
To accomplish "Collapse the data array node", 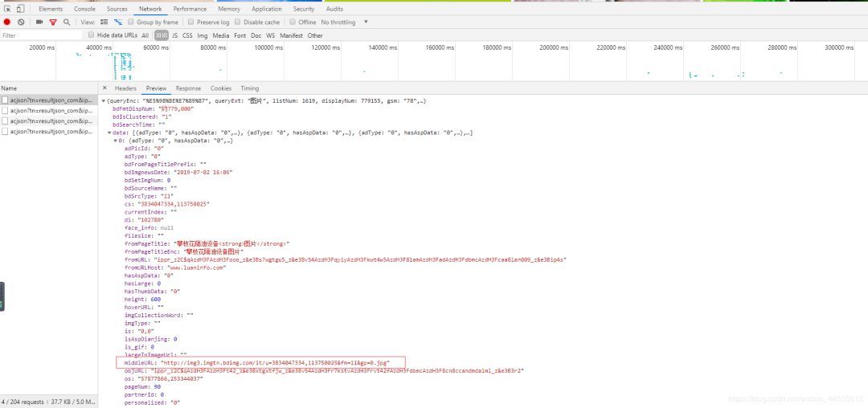I will coord(109,133).
